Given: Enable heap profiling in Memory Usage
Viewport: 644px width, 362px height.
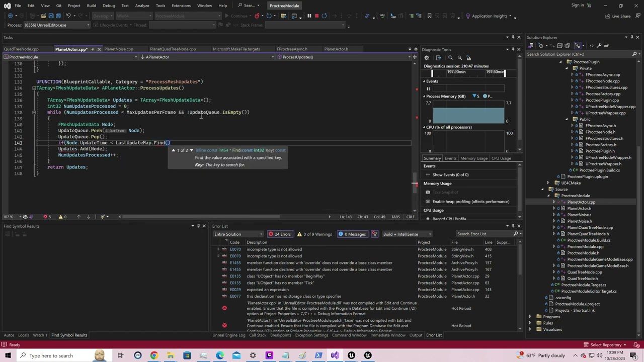Looking at the screenshot, I should [x=466, y=202].
